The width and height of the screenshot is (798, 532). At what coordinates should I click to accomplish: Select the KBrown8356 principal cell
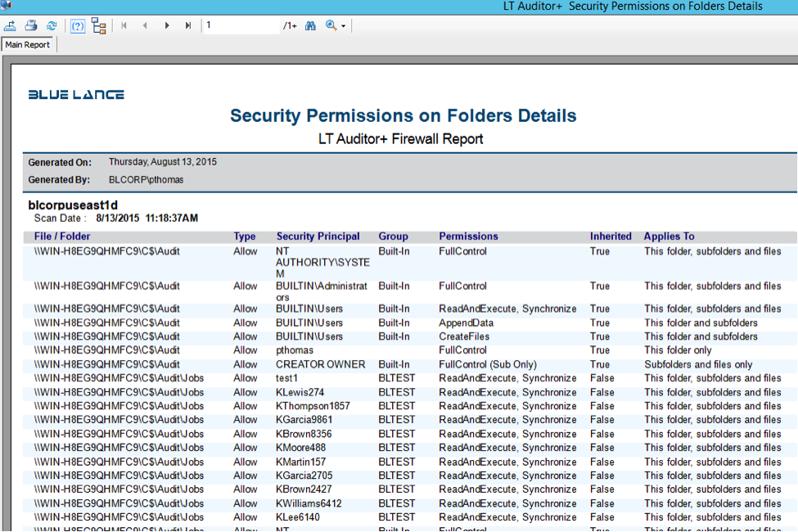pos(304,435)
